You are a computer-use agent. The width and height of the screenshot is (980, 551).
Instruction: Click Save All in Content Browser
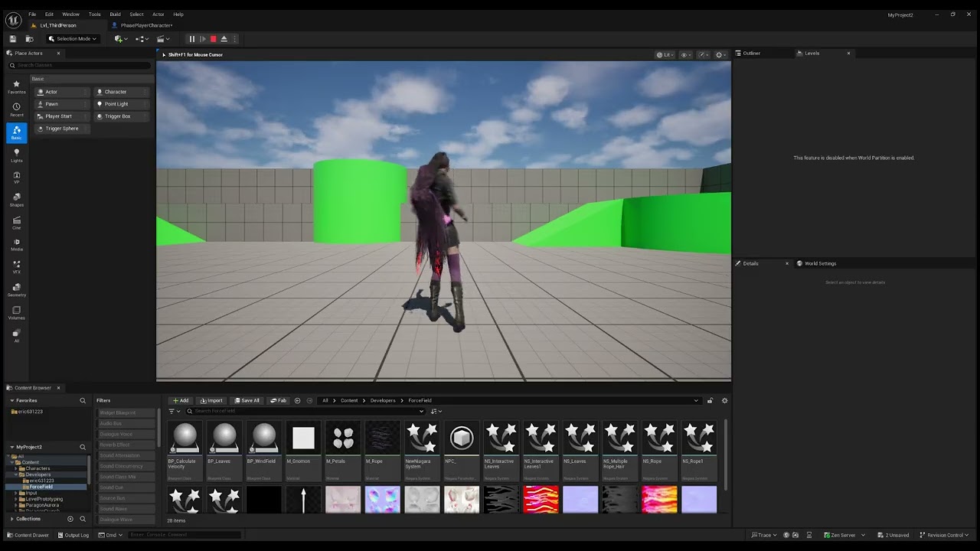pos(247,401)
